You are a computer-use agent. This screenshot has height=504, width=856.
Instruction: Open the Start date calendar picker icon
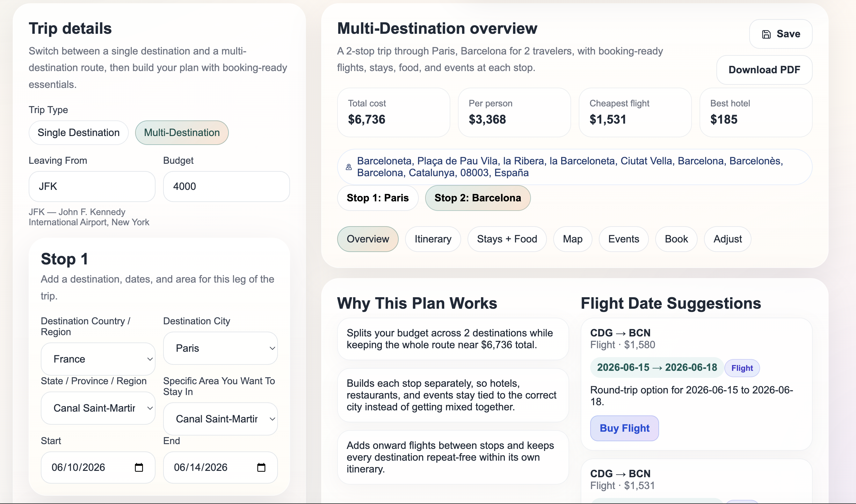[139, 467]
